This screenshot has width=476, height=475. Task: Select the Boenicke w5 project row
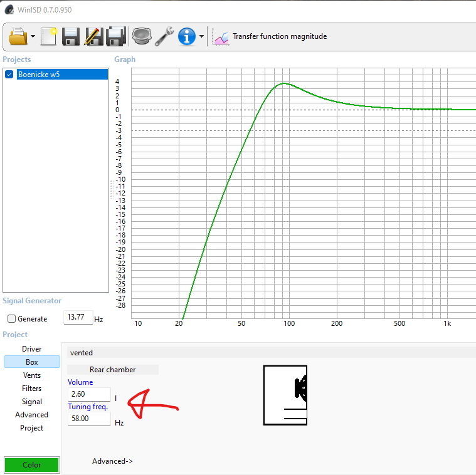coord(62,75)
